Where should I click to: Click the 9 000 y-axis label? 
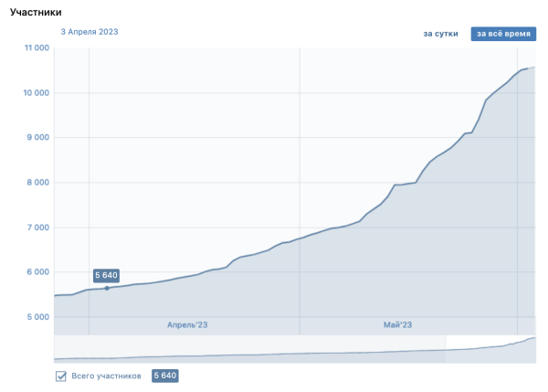(x=35, y=137)
